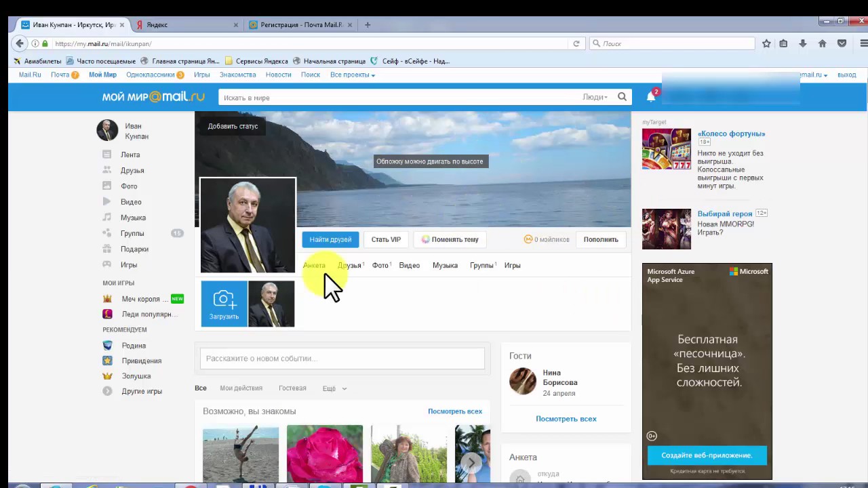Click the выход logout link

point(847,75)
